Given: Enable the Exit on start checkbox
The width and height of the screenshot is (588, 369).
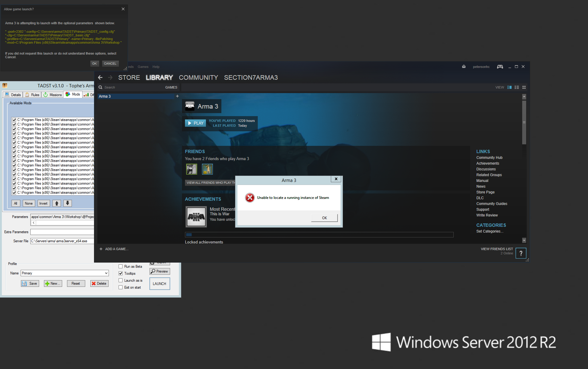Looking at the screenshot, I should (x=121, y=287).
